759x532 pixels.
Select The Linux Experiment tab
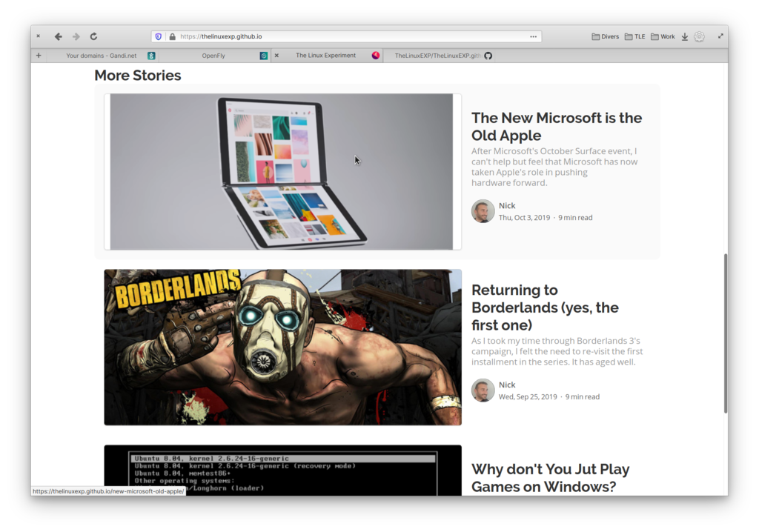pyautogui.click(x=326, y=56)
